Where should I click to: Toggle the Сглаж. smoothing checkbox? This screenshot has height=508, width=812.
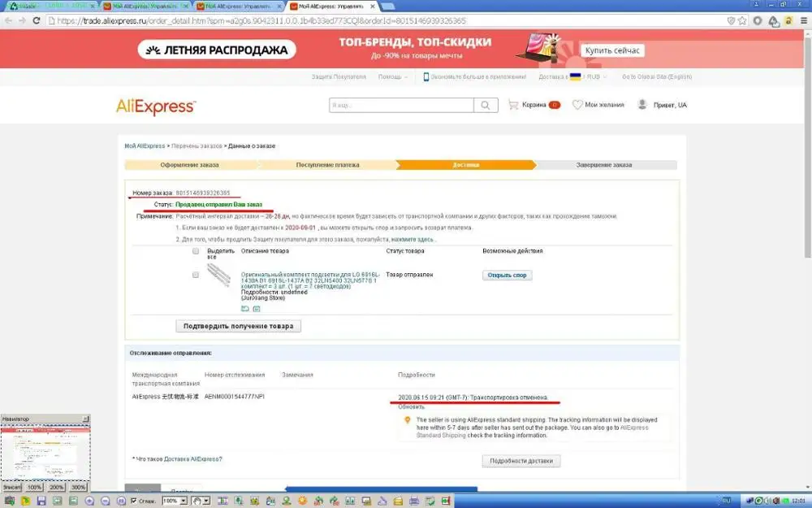[x=134, y=501]
